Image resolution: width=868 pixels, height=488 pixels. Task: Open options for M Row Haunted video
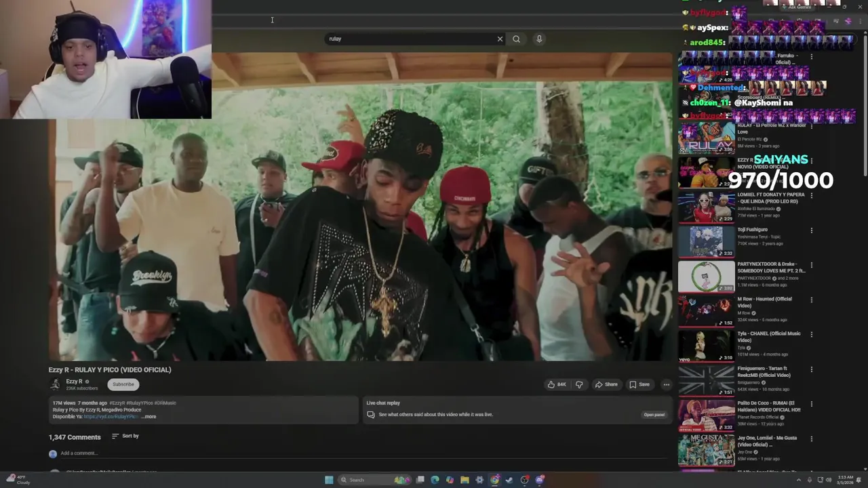[x=812, y=300]
